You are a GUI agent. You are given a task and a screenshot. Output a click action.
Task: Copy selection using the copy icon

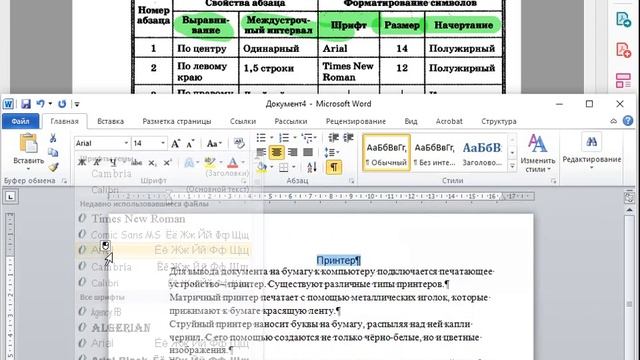point(53,153)
